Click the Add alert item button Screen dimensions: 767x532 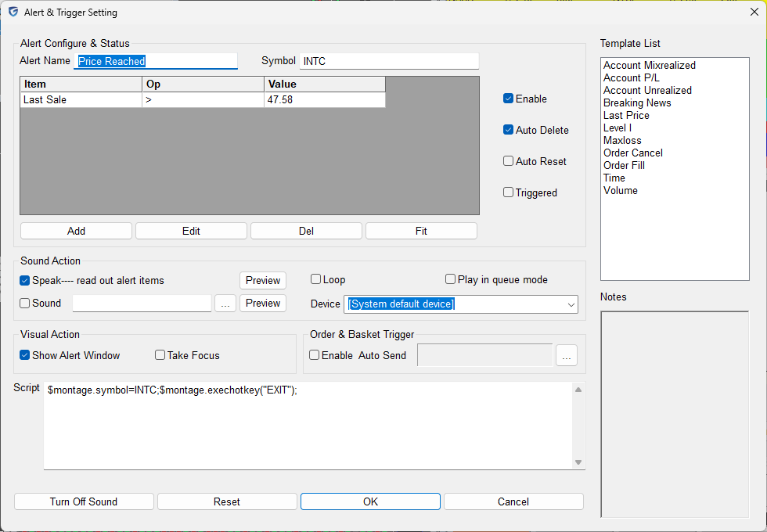tap(76, 231)
